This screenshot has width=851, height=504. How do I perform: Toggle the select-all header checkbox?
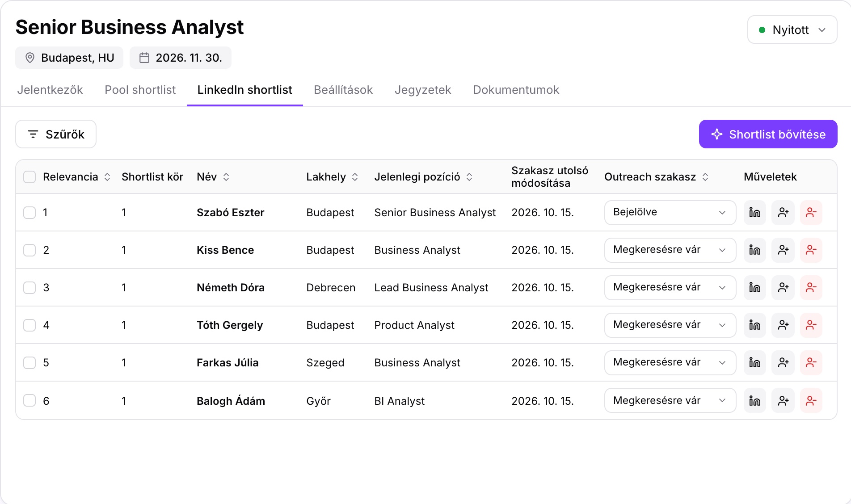[29, 177]
